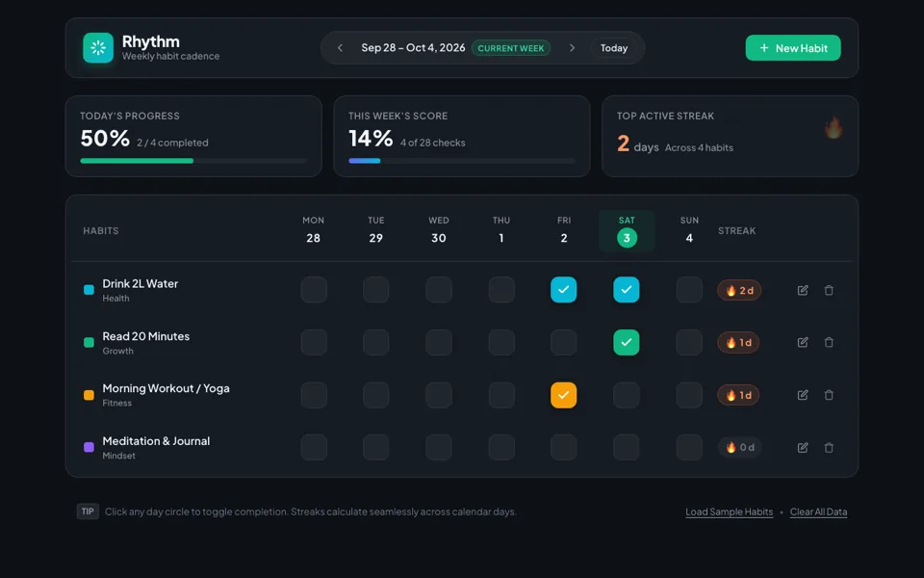Viewport: 924px width, 578px height.
Task: Edit the Morning Workout / Yoga habit
Action: tap(803, 395)
